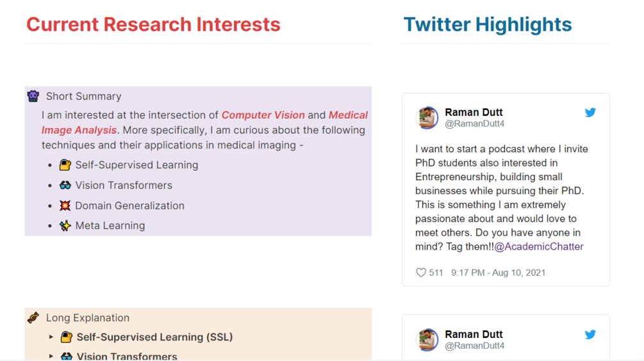Viewport: 644px width, 361px height.
Task: Open the tweet timestamp 9:17 PM - Aug 10, 2021
Action: tap(498, 273)
